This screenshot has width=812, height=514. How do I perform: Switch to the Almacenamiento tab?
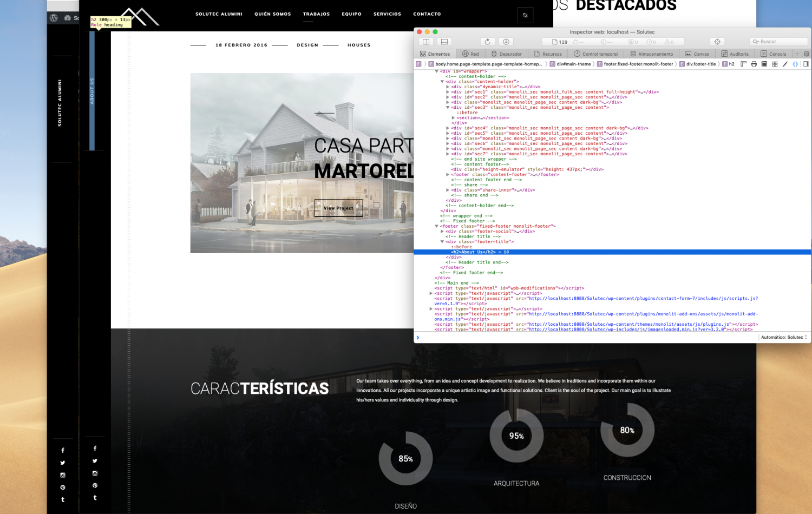pyautogui.click(x=652, y=54)
